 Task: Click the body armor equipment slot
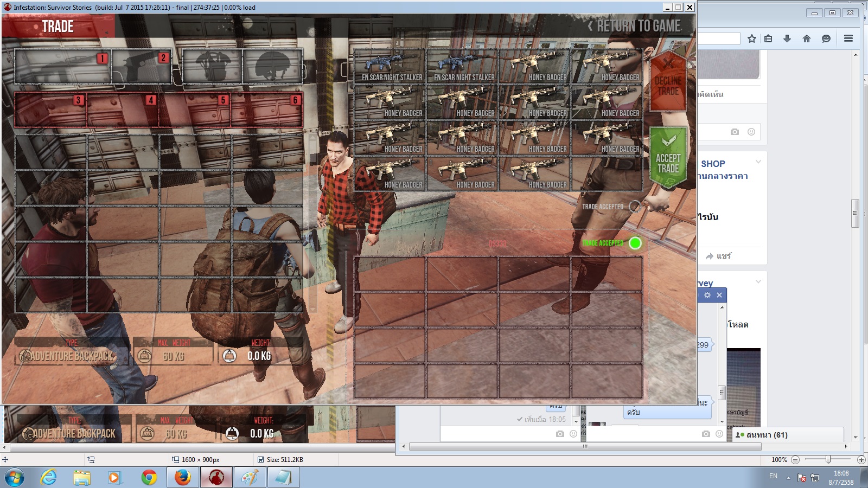[213, 67]
